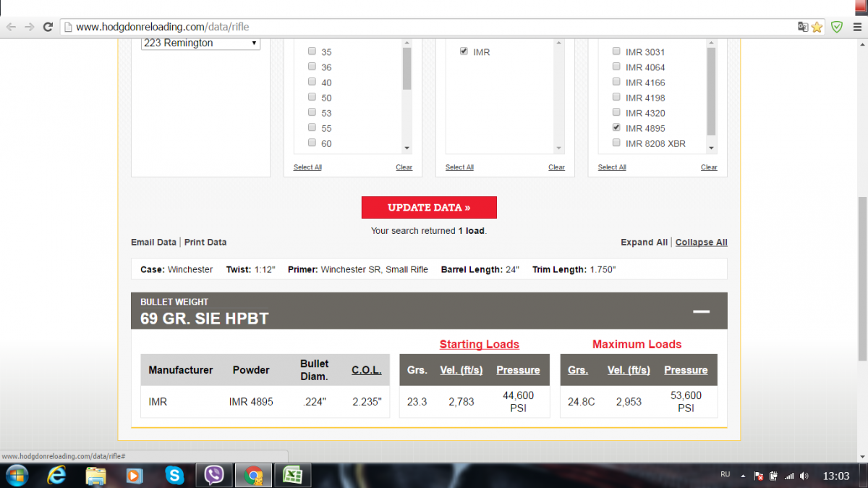Image resolution: width=868 pixels, height=488 pixels.
Task: Select All manufacturers
Action: pyautogui.click(x=459, y=167)
